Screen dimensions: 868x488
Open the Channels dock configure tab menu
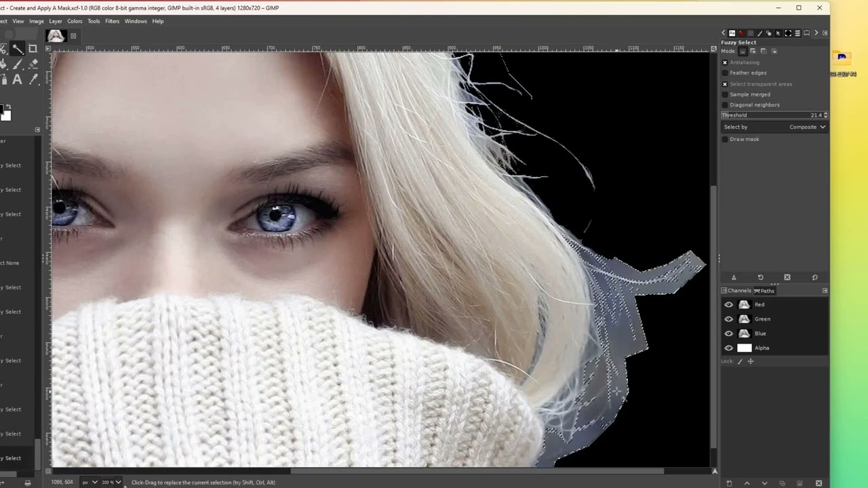pos(825,291)
